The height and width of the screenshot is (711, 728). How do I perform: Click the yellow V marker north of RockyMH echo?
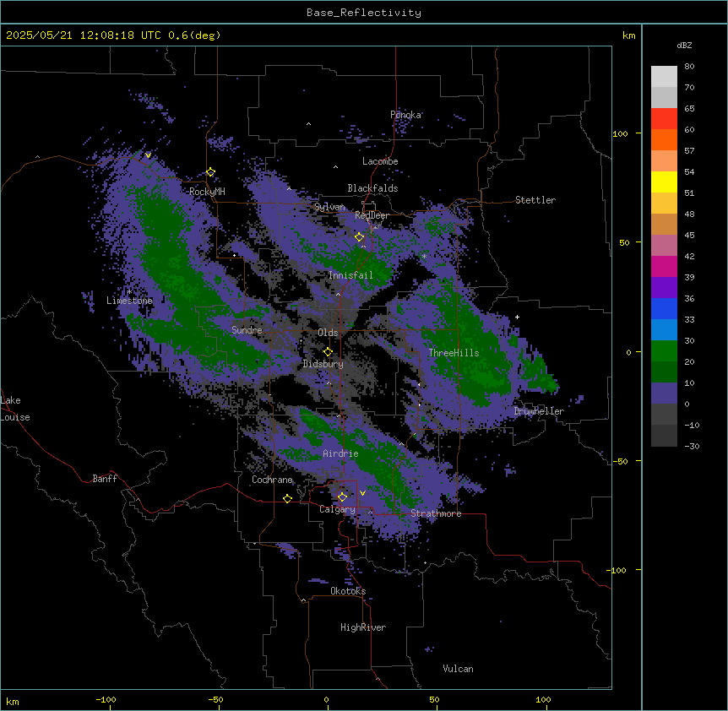click(148, 155)
